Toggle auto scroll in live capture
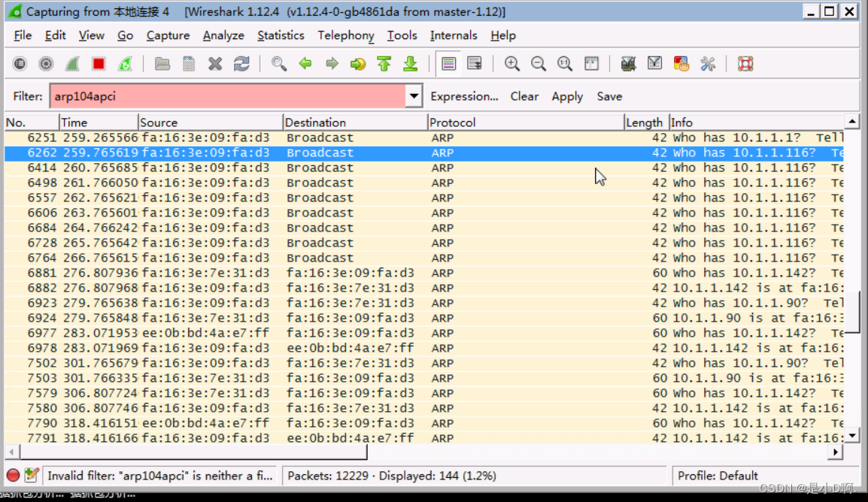Image resolution: width=868 pixels, height=502 pixels. [475, 64]
